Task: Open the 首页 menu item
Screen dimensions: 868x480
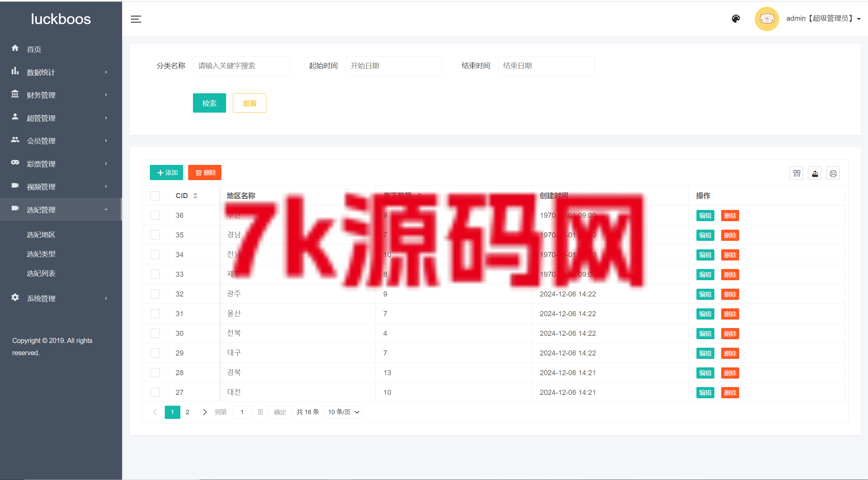Action: click(61, 49)
